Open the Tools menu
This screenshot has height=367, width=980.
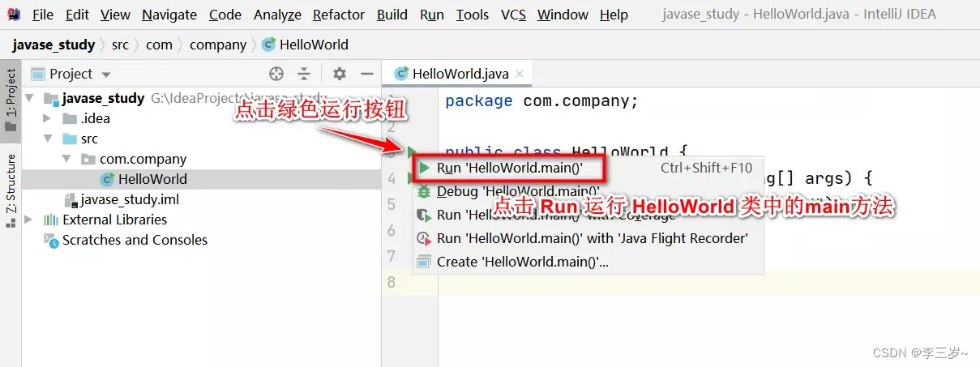coord(473,15)
